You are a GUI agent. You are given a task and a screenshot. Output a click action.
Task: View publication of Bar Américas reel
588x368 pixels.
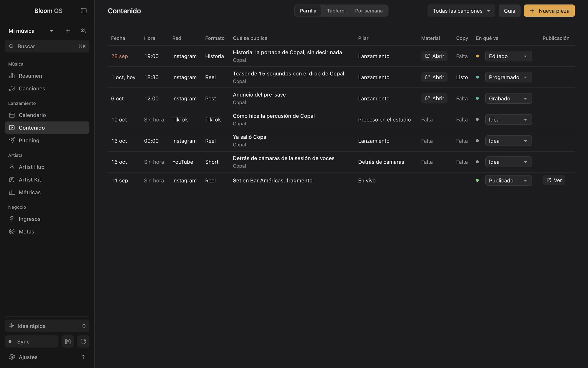tap(554, 180)
